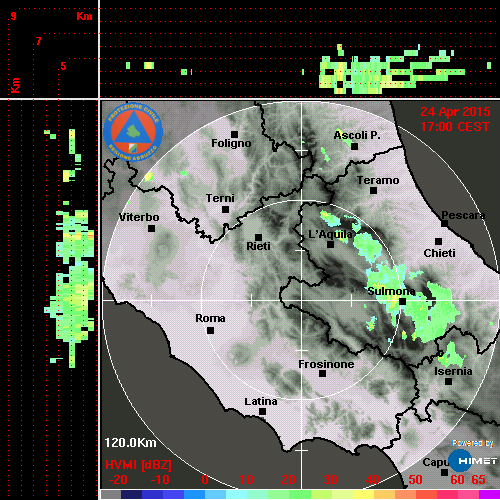Click the Rieti label
Screen dimensions: 500x500
click(x=258, y=246)
